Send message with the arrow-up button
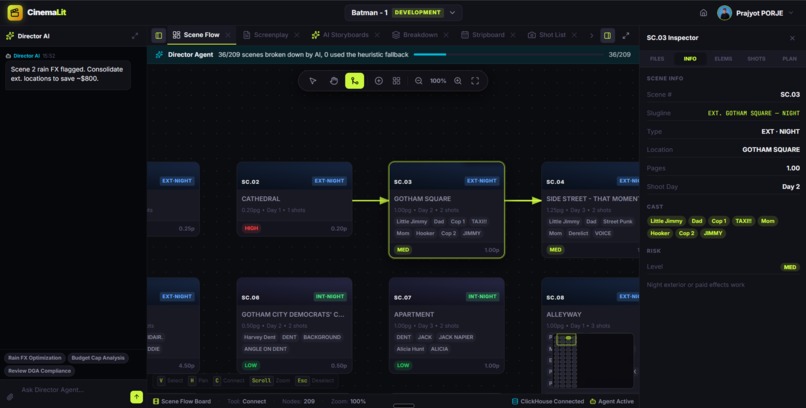 pyautogui.click(x=136, y=396)
